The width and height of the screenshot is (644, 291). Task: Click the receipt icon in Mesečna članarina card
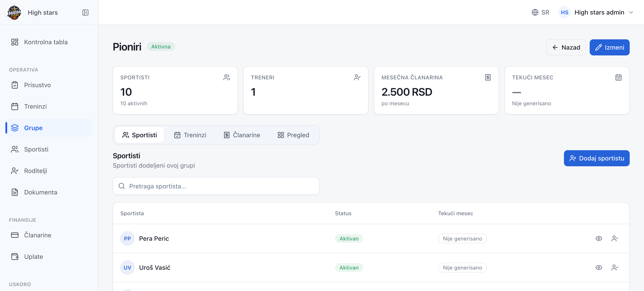pos(487,77)
